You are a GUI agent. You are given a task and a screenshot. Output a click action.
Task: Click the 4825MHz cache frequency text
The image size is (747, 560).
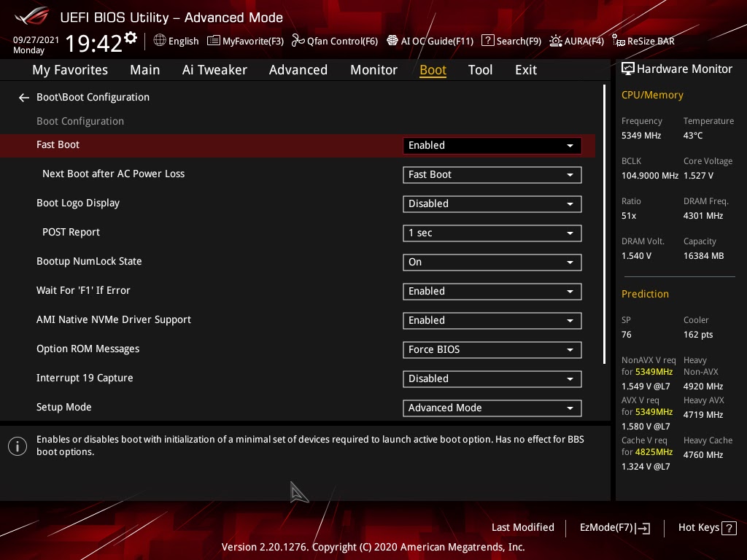point(654,452)
